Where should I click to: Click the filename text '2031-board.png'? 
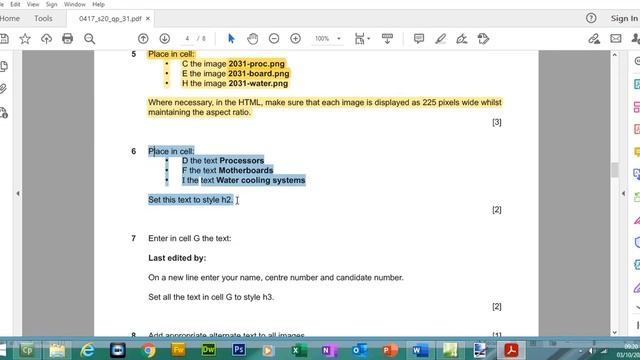point(259,73)
